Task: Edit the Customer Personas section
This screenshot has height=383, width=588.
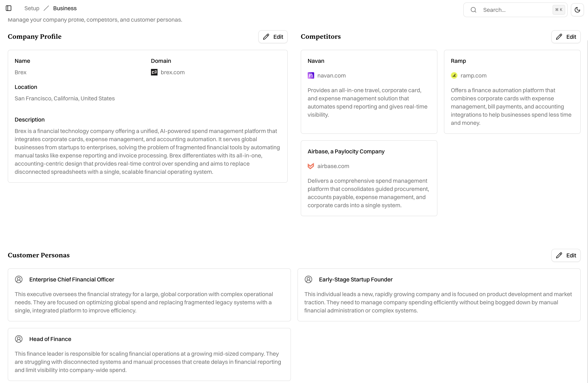Action: [x=566, y=255]
